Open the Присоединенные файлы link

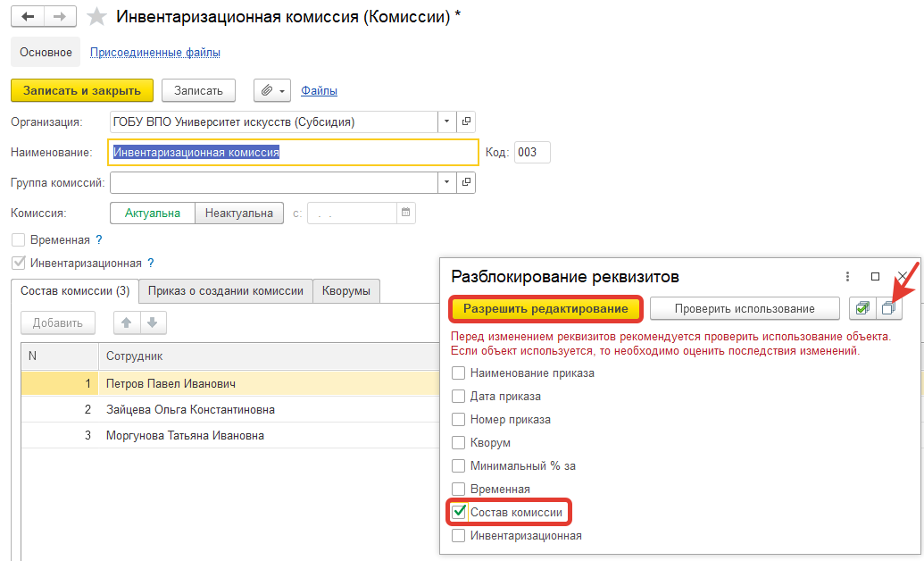point(155,53)
